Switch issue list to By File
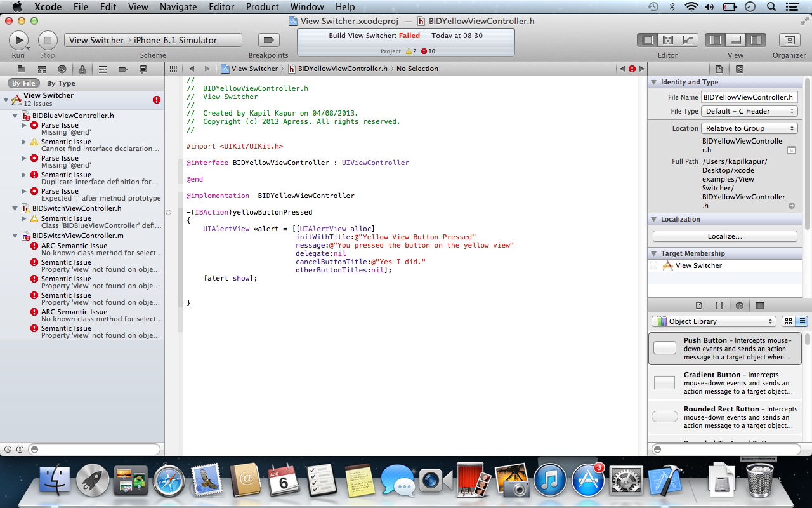The image size is (812, 508). (x=24, y=83)
